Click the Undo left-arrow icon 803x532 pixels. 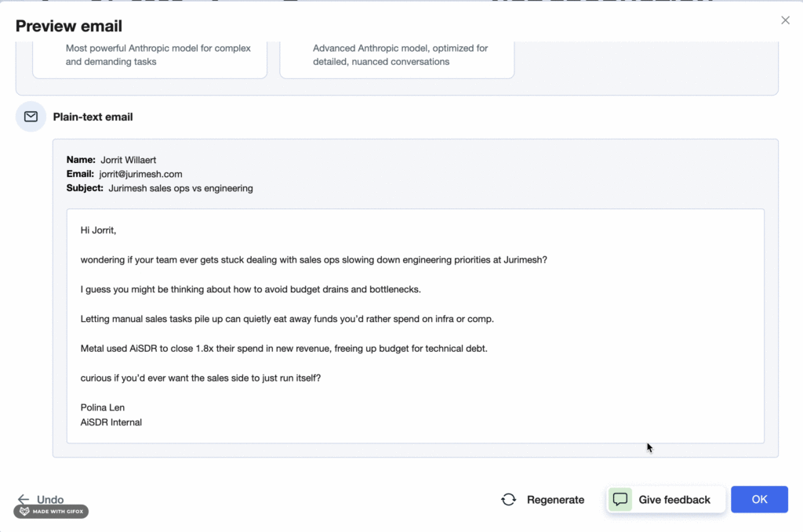(x=24, y=499)
